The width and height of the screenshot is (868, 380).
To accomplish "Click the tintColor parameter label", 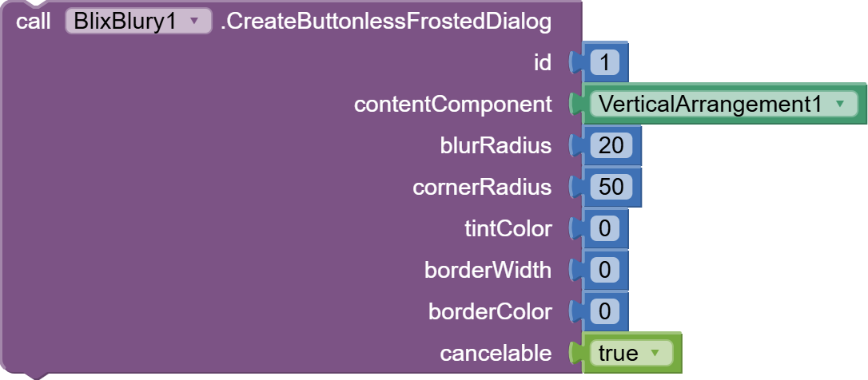I will (508, 228).
